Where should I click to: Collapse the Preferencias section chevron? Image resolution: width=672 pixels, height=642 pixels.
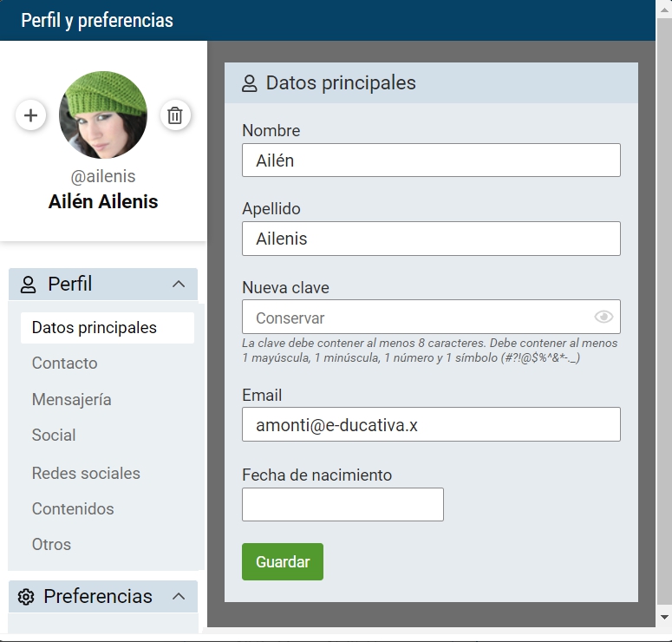(179, 597)
